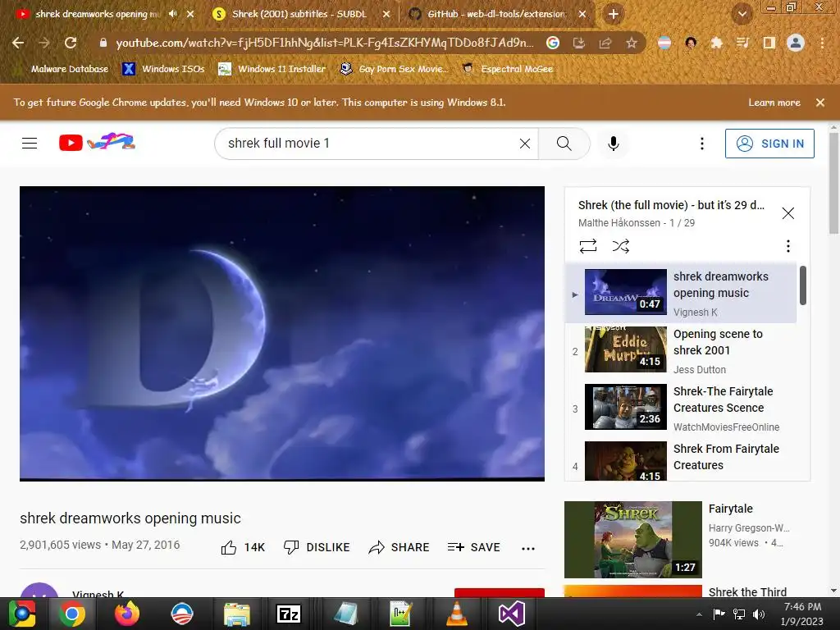The height and width of the screenshot is (630, 840).
Task: Toggle playlist loop
Action: pyautogui.click(x=587, y=246)
